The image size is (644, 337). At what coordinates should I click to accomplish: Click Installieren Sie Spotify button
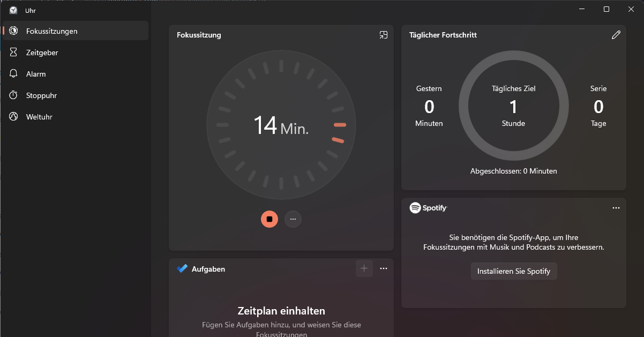click(x=514, y=271)
